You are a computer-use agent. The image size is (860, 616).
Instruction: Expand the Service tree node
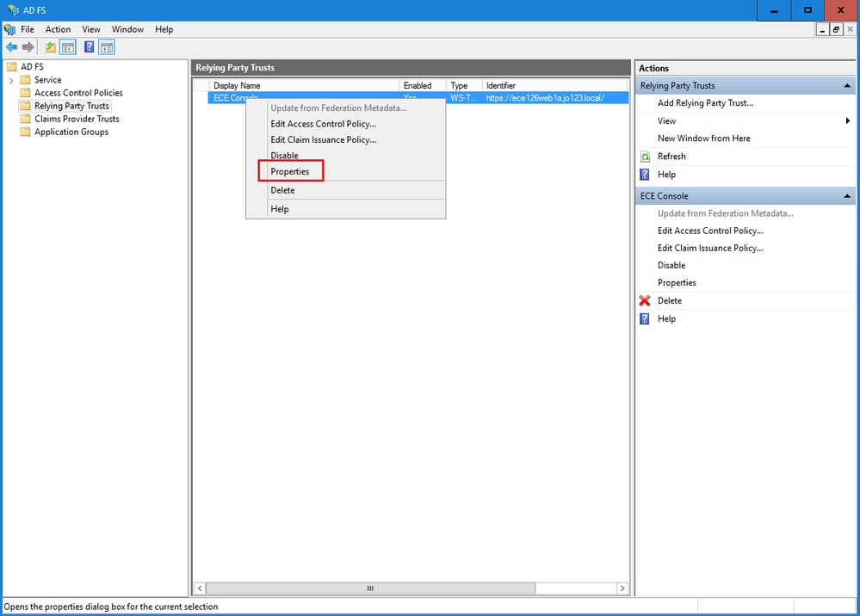(x=11, y=81)
